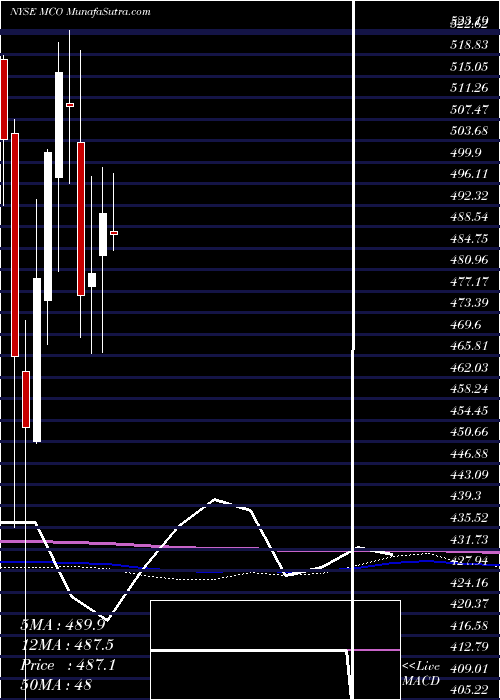Click the 477.17 price axis value

tap(469, 282)
